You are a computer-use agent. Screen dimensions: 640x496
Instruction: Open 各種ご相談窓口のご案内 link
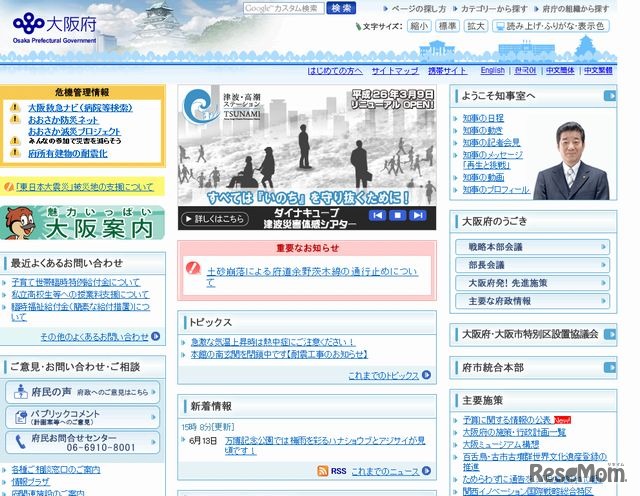(x=56, y=469)
